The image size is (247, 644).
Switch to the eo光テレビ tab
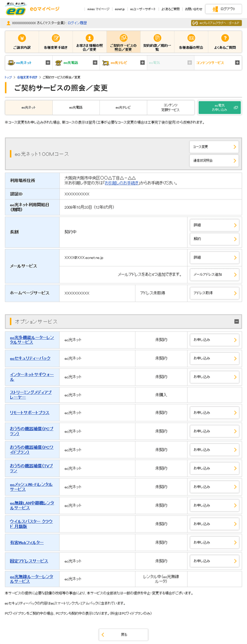pos(123,107)
